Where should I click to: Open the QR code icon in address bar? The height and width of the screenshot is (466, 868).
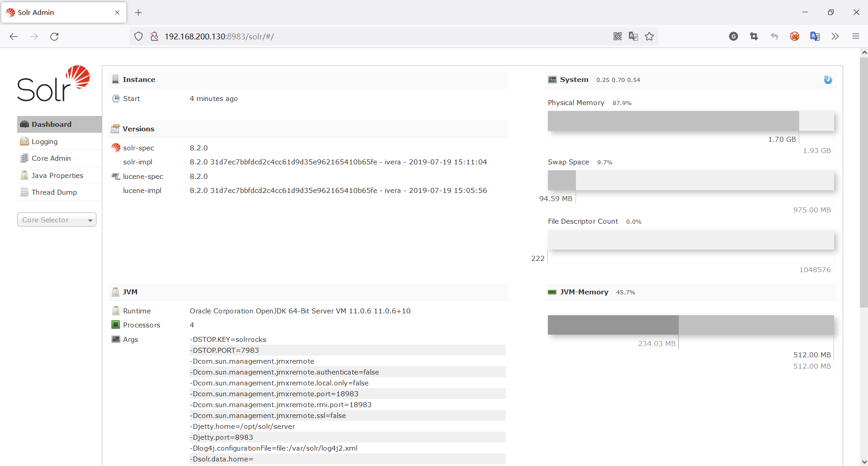click(618, 36)
